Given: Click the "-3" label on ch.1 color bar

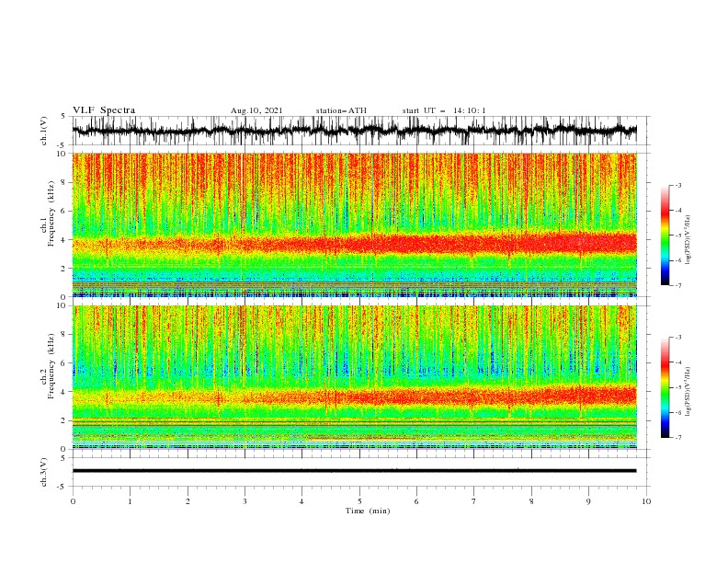Looking at the screenshot, I should [x=677, y=185].
